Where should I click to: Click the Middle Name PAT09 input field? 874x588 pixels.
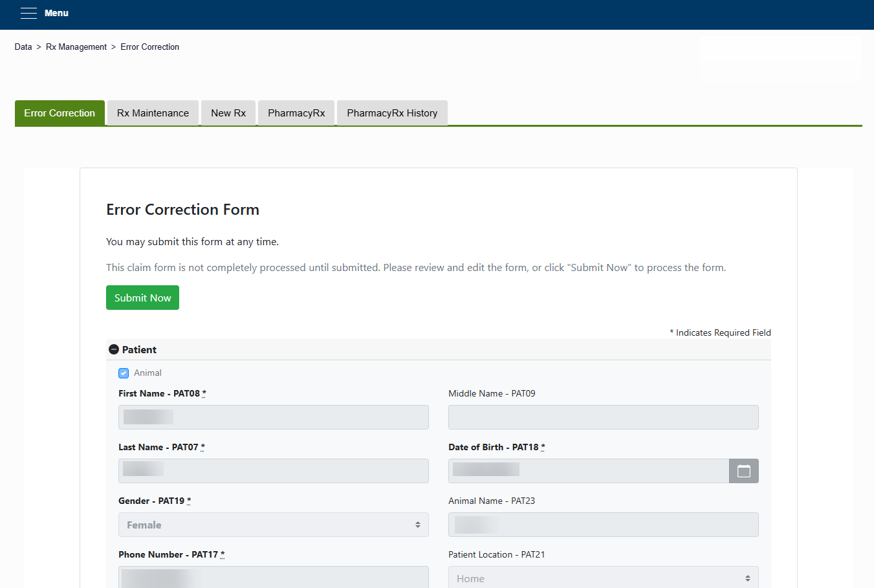tap(604, 417)
